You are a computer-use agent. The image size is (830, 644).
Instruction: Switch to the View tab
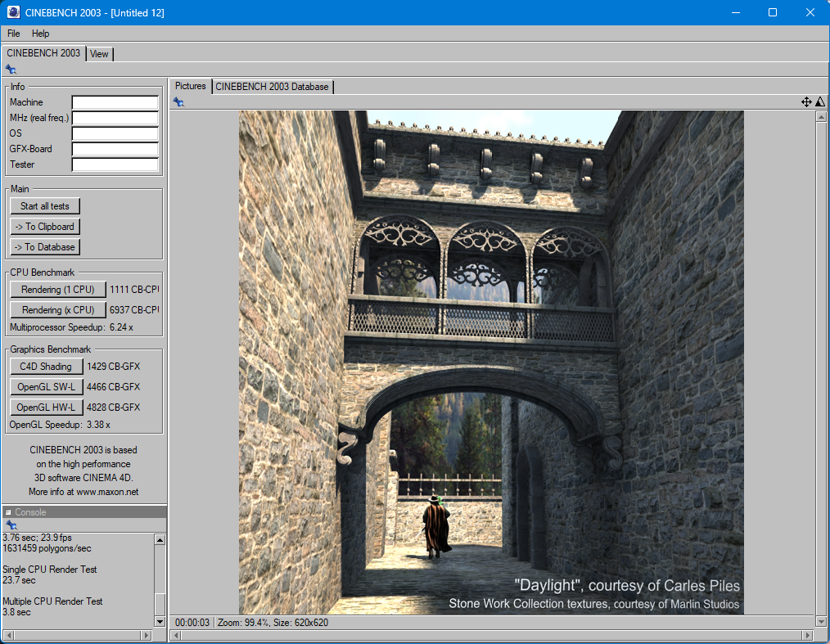click(99, 54)
